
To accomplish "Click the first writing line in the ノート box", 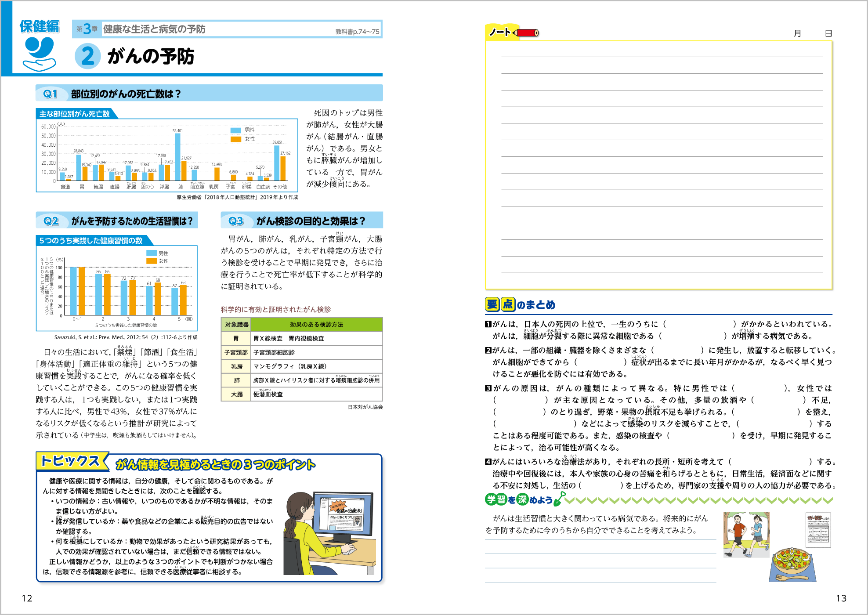I will click(x=662, y=57).
